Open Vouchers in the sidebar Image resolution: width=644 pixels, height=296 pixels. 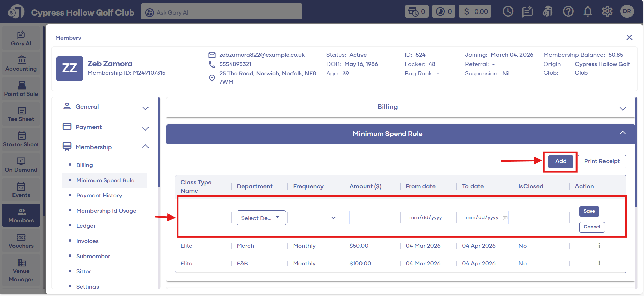coord(21,241)
